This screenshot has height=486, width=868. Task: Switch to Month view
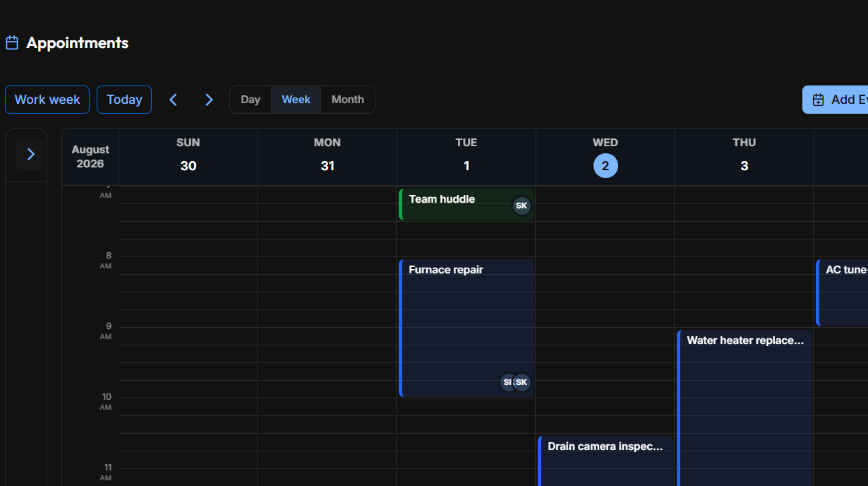tap(348, 100)
